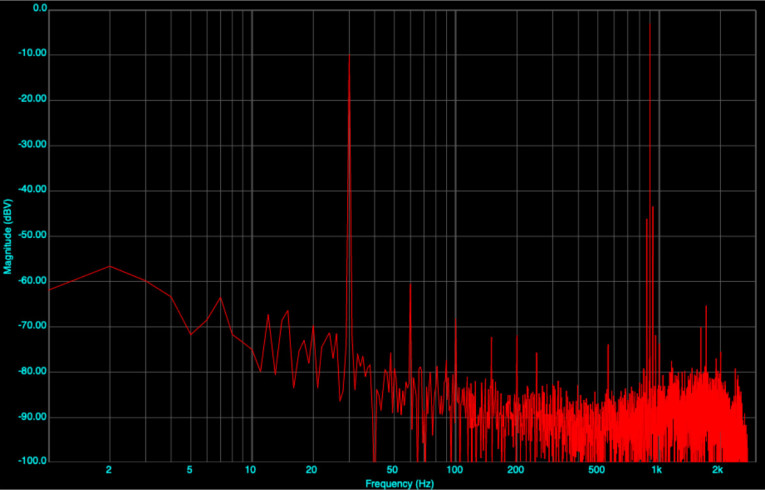This screenshot has height=490, width=765.
Task: Click the Frequency (Hz) axis title
Action: 400,483
